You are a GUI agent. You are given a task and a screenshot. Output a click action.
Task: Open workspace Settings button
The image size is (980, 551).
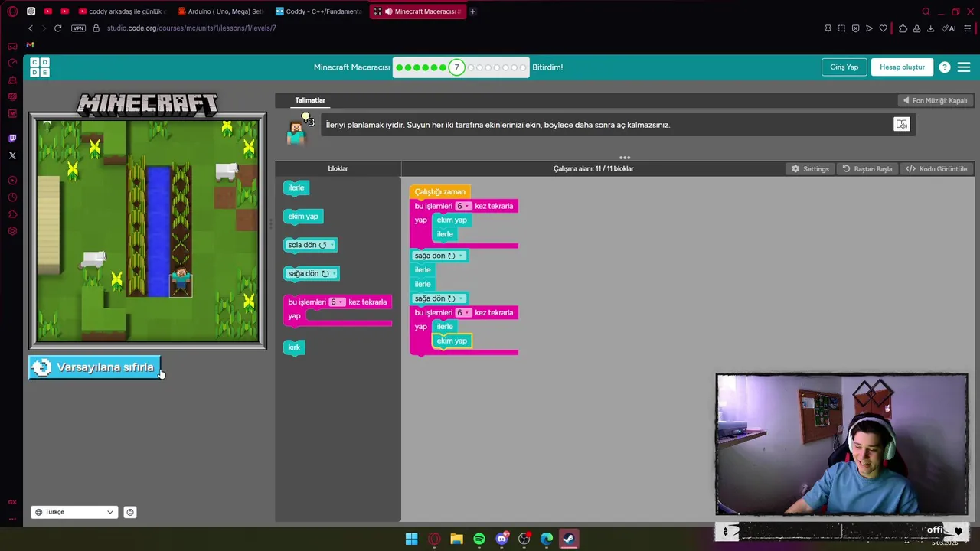810,168
